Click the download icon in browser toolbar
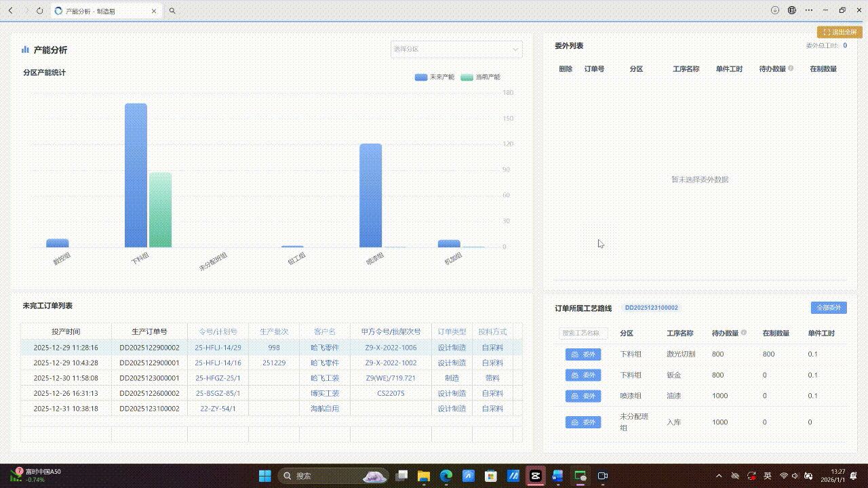This screenshot has width=868, height=488. point(775,11)
